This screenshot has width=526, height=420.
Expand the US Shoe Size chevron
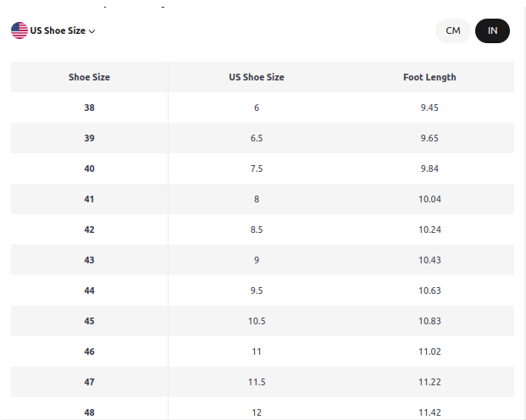pos(92,31)
